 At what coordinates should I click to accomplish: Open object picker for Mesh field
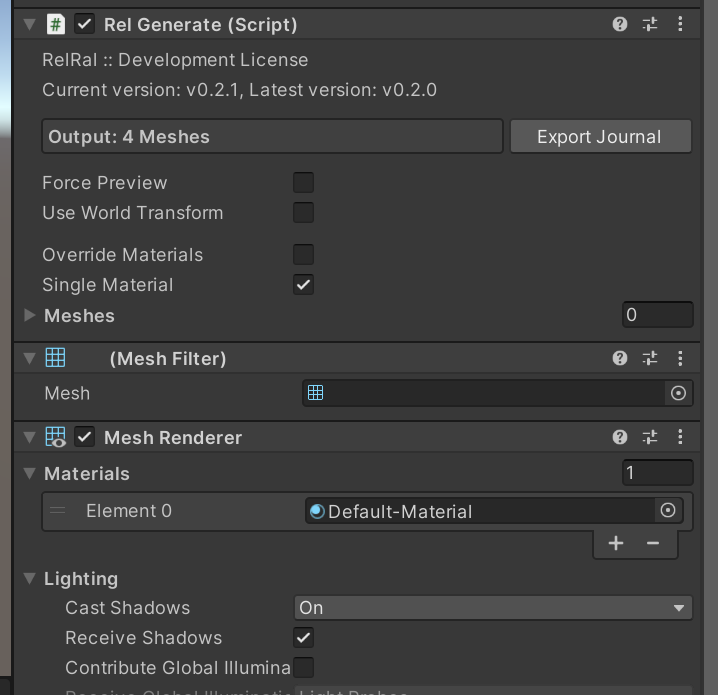678,393
